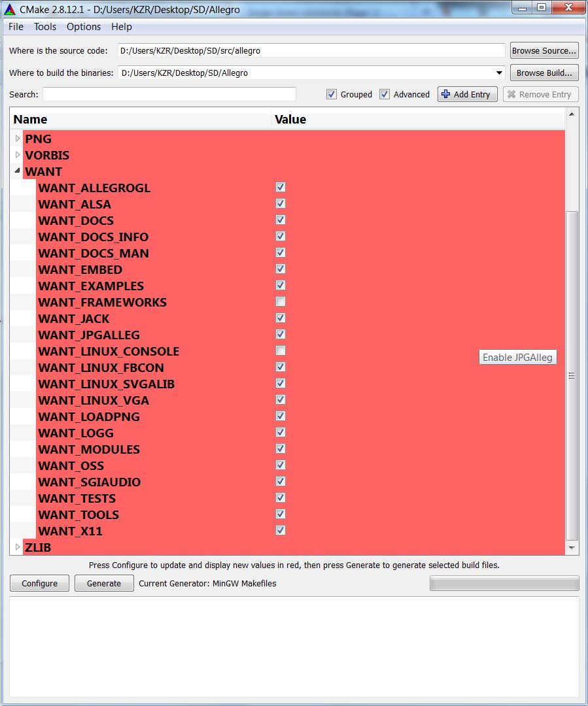Click the cache list vertical scrollbar thumb
This screenshot has height=706, width=588.
pos(572,375)
